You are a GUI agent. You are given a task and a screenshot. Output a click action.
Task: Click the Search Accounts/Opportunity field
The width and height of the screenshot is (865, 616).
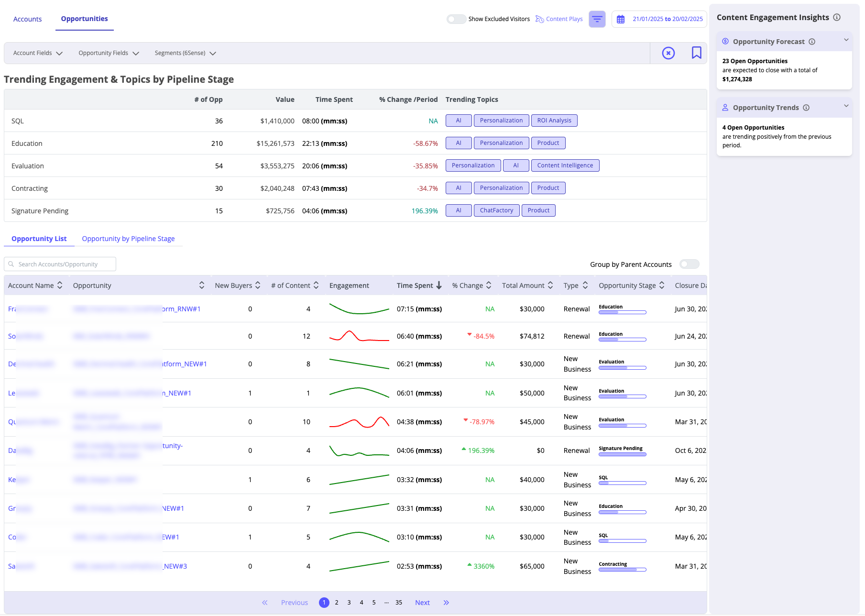pos(60,264)
